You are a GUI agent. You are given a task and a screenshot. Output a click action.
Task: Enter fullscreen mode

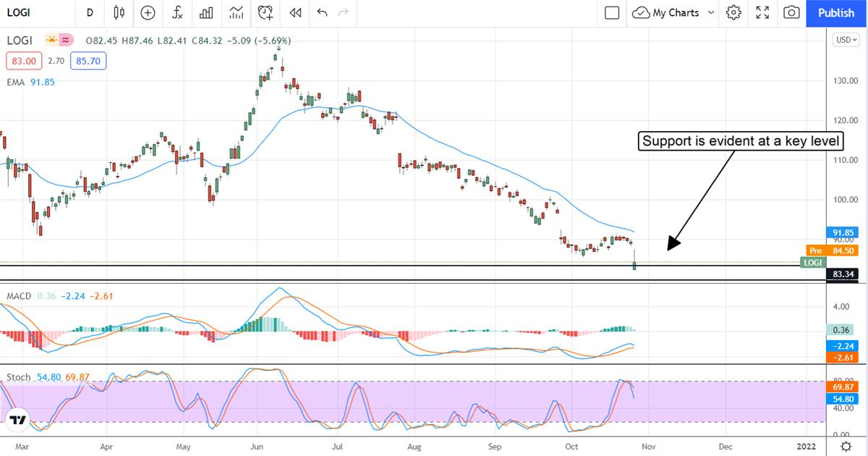[762, 12]
